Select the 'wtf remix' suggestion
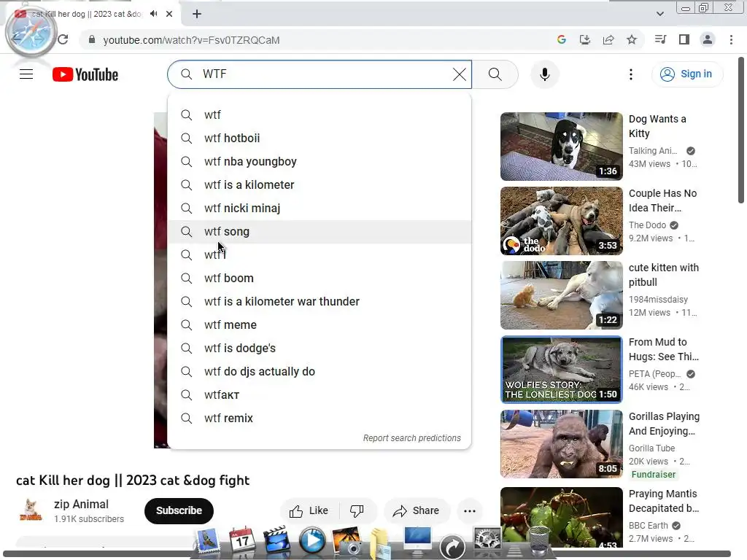Viewport: 747px width, 560px height. [x=320, y=418]
